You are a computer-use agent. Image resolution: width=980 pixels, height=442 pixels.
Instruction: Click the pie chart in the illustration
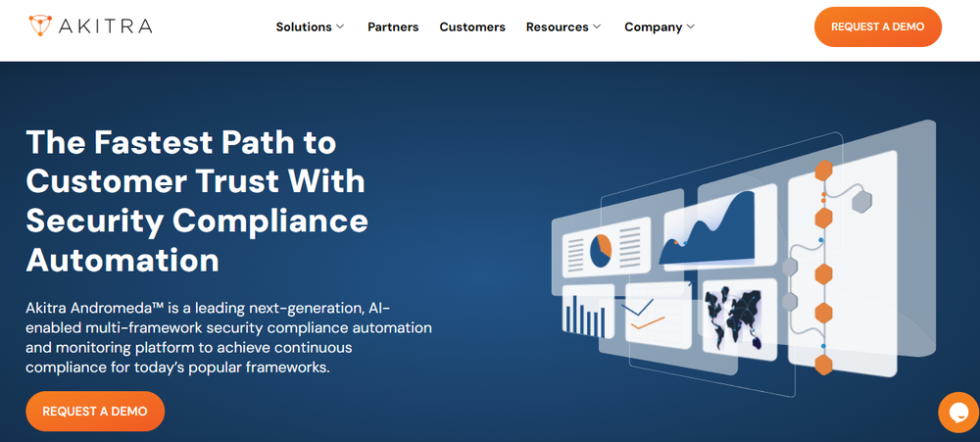pos(601,250)
